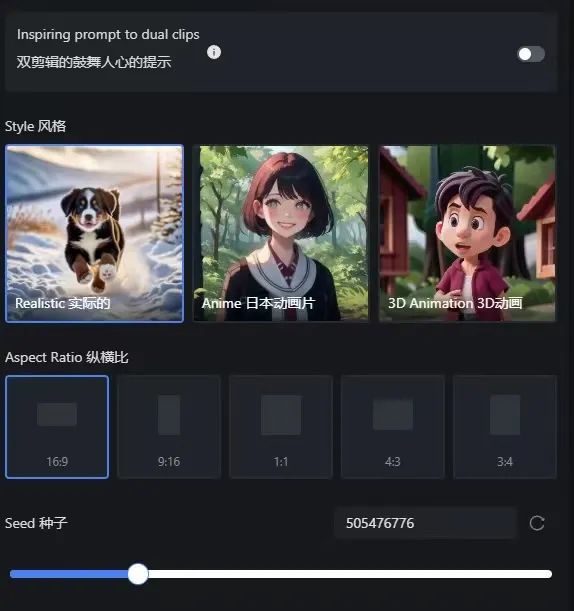Choose the 16:9 aspect ratio
The image size is (574, 611).
tap(57, 427)
